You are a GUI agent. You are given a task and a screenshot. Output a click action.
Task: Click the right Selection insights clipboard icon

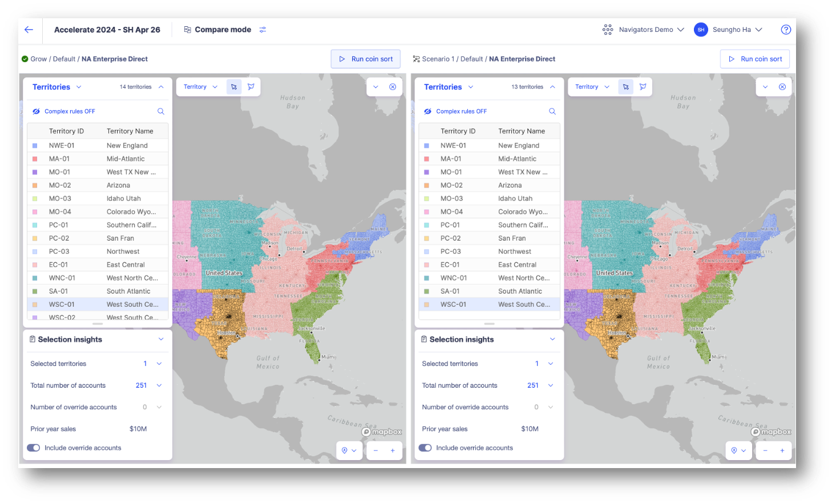tap(424, 339)
